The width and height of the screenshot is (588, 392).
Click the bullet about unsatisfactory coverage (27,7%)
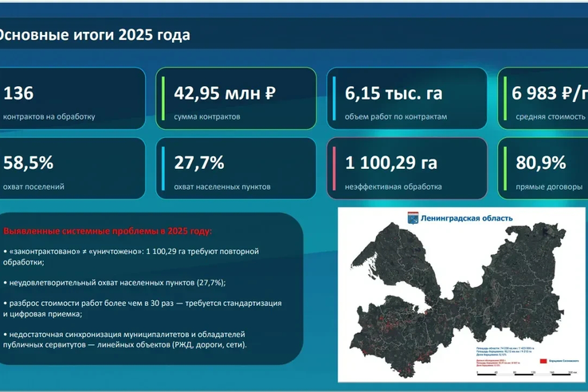pyautogui.click(x=115, y=283)
